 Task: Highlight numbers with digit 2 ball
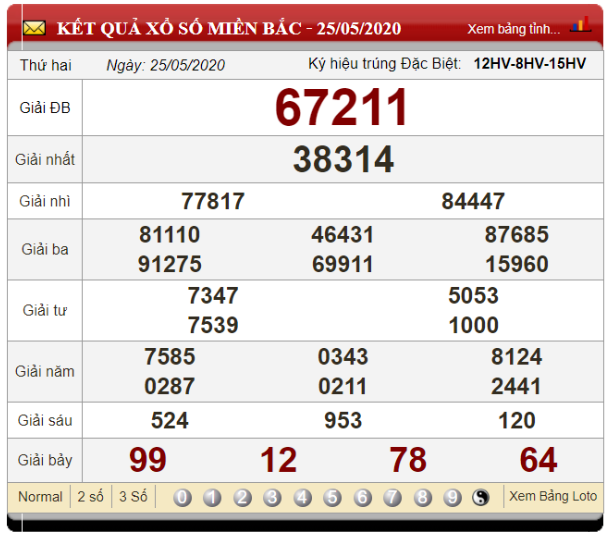coord(242,497)
